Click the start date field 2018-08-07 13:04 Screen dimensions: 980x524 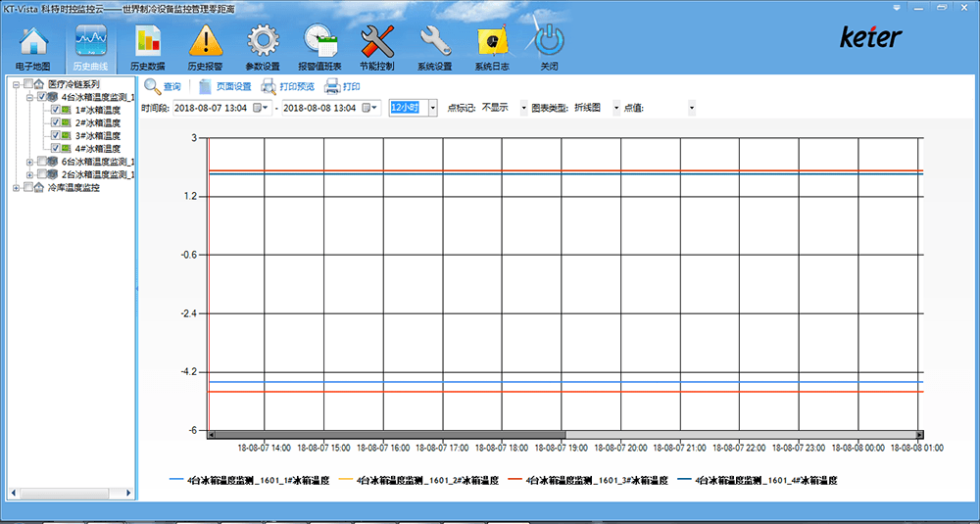[x=213, y=108]
